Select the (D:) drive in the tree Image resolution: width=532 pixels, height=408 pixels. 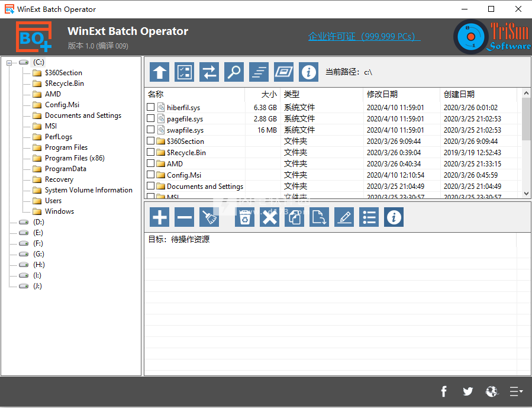tap(38, 222)
